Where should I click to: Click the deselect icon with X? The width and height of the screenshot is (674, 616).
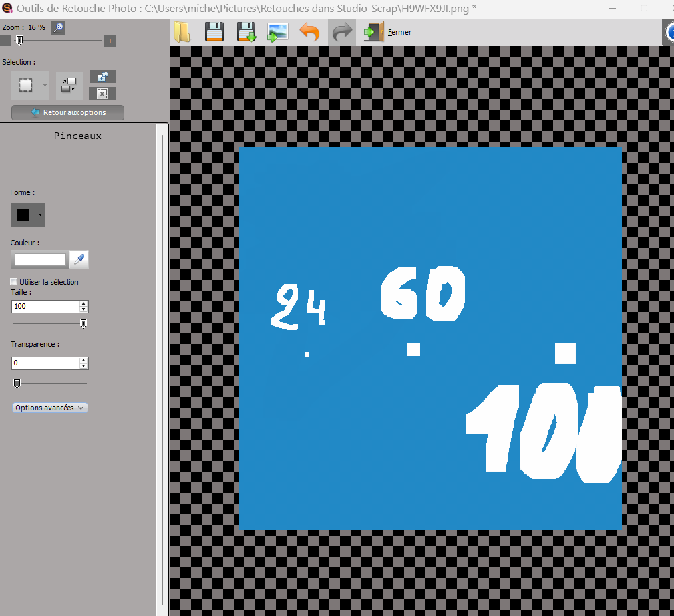tap(102, 94)
